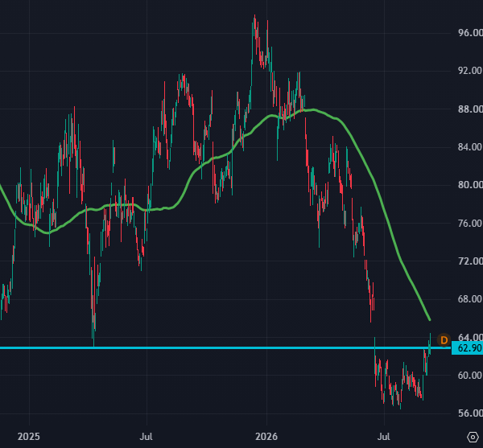This screenshot has width=483, height=448.
Task: Click the 68.00 price axis label
Action: pos(470,299)
